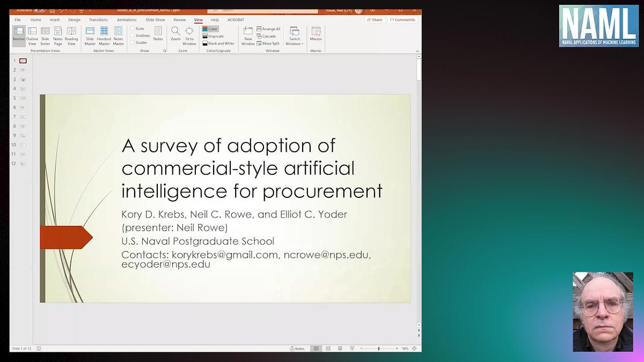
Task: Click the status bar Normal view icon
Action: pos(316,349)
